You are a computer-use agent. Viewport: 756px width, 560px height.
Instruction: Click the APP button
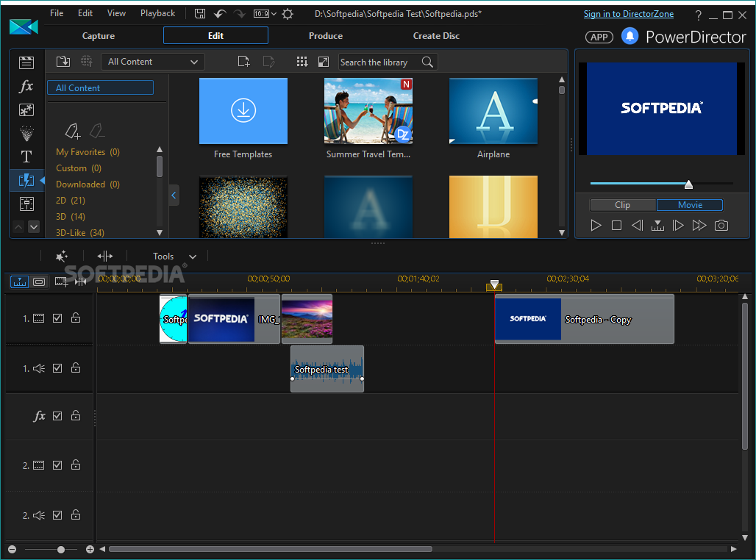coord(599,37)
